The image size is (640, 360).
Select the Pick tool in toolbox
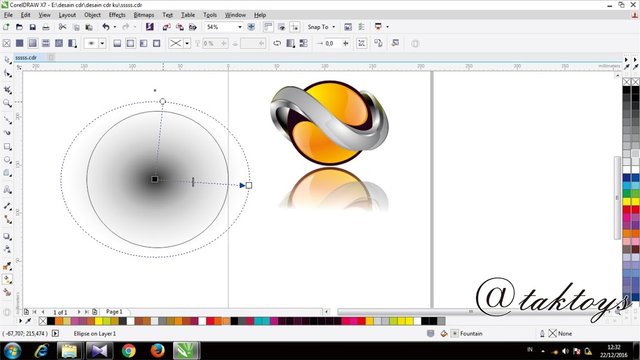point(7,60)
